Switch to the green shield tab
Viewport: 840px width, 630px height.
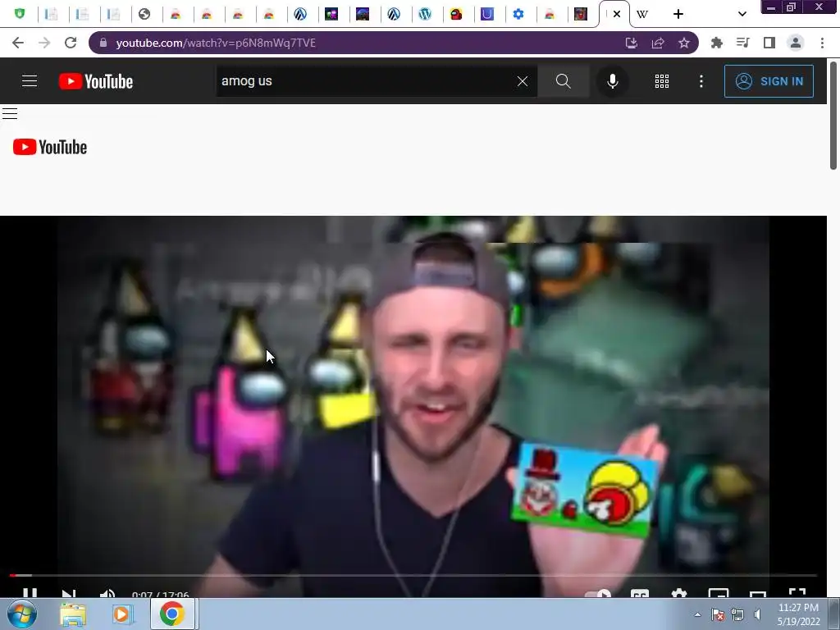20,14
